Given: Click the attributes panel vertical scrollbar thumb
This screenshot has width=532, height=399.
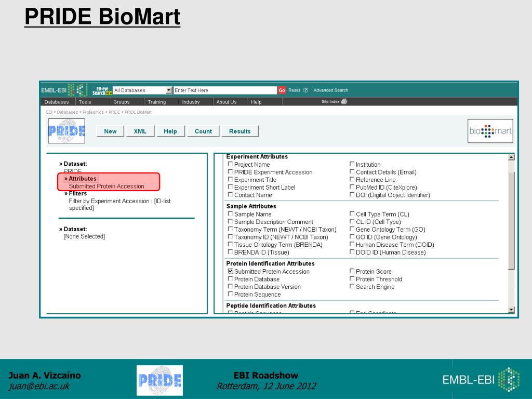Looking at the screenshot, I should 511,220.
